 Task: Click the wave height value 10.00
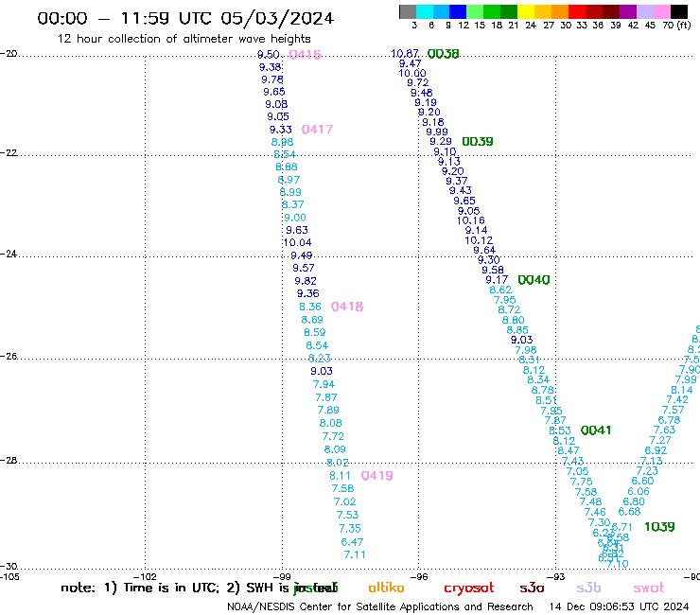[412, 73]
